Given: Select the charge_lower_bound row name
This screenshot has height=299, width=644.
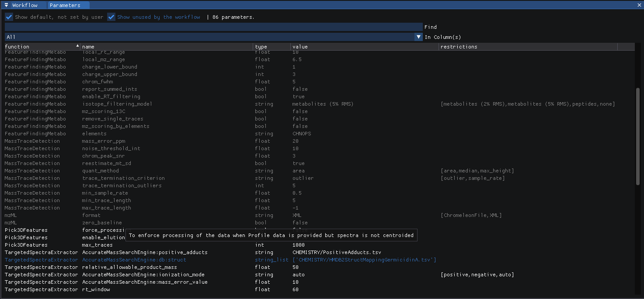Looking at the screenshot, I should [x=109, y=67].
